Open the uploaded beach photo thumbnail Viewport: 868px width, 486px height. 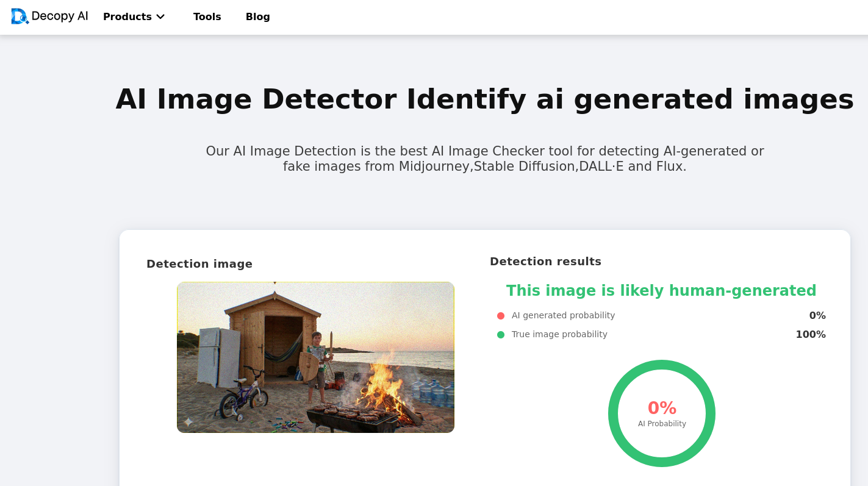315,357
